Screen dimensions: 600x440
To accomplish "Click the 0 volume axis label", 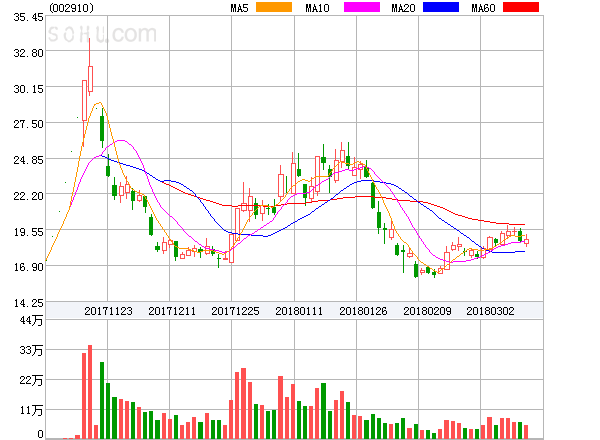I will click(40, 434).
